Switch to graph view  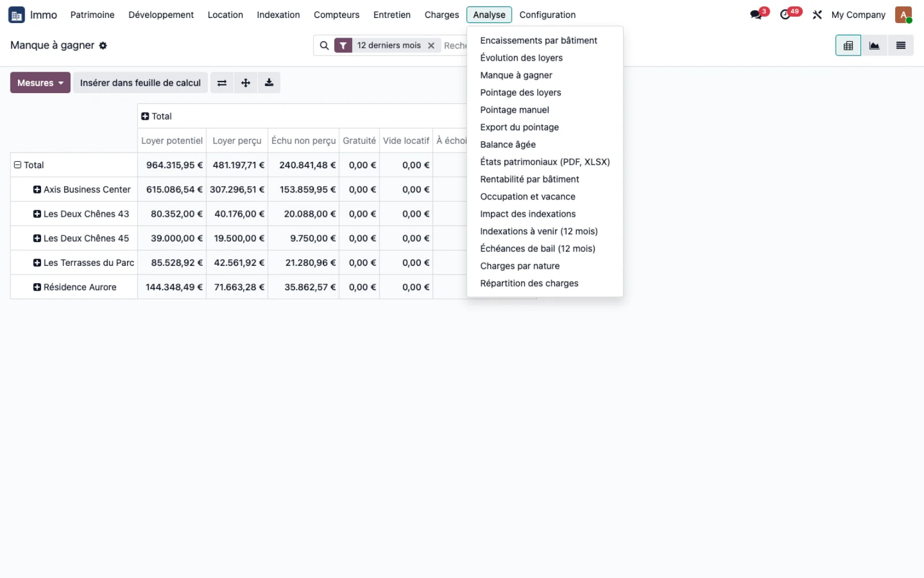[x=874, y=46]
